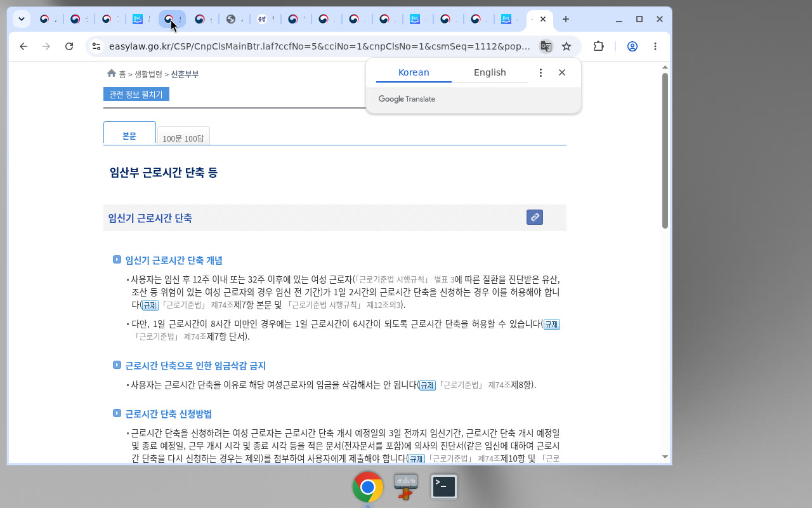Open Chrome from the dock
This screenshot has width=812, height=508.
coord(368,487)
